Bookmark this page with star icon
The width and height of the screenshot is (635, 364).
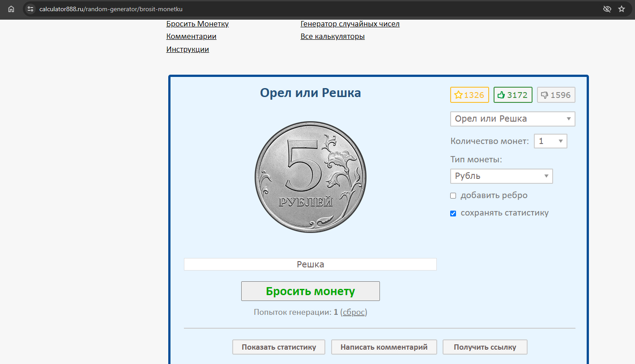coord(622,9)
